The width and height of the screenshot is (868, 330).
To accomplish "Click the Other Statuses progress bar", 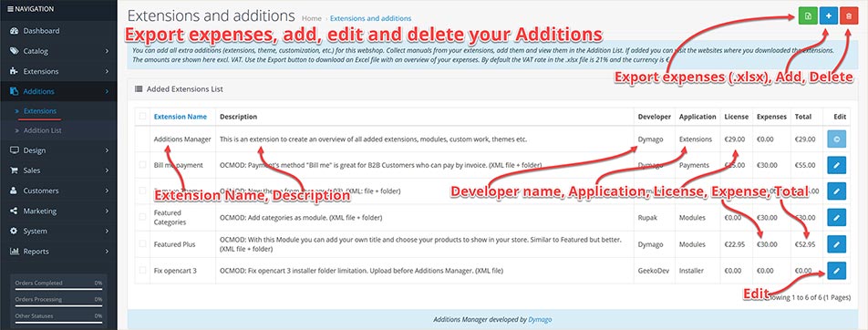I will (x=58, y=322).
